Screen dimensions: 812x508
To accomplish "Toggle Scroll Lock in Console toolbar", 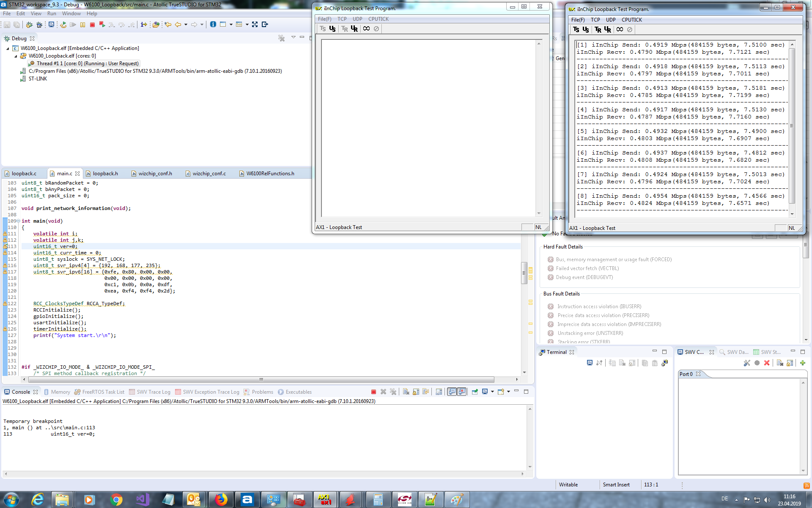I will (x=416, y=392).
